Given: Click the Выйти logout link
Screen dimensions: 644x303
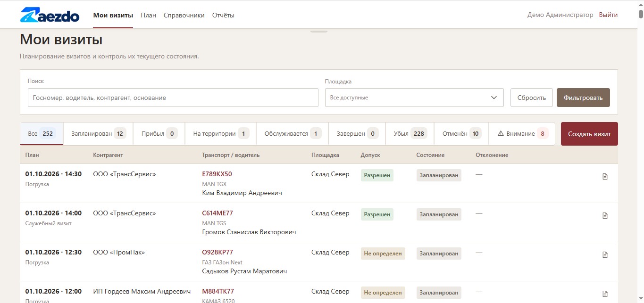Looking at the screenshot, I should coord(608,15).
